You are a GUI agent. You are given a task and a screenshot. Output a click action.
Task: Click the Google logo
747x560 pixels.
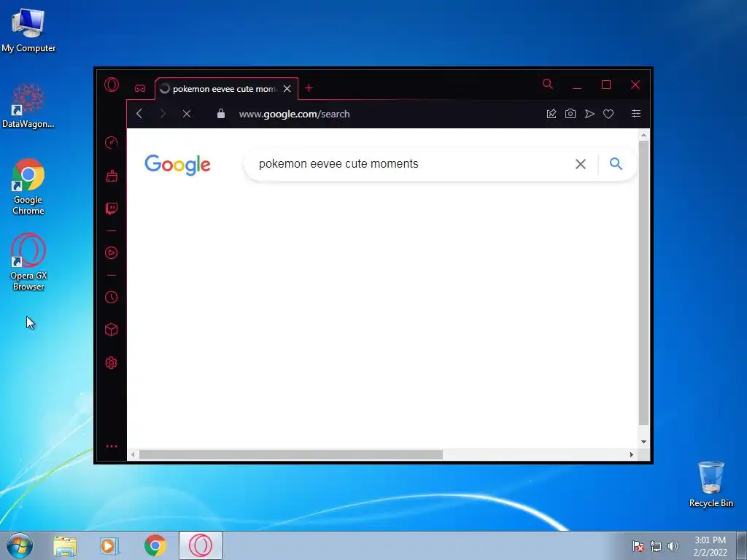(x=177, y=165)
